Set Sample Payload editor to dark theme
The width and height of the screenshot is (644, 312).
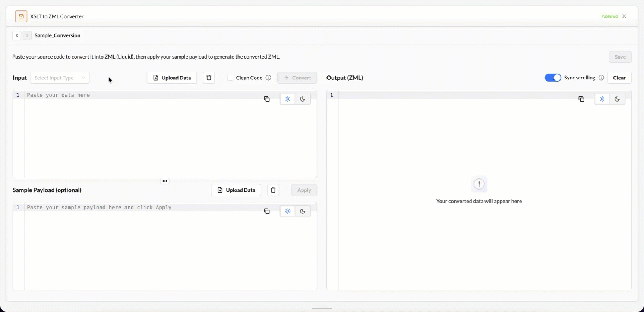303,211
